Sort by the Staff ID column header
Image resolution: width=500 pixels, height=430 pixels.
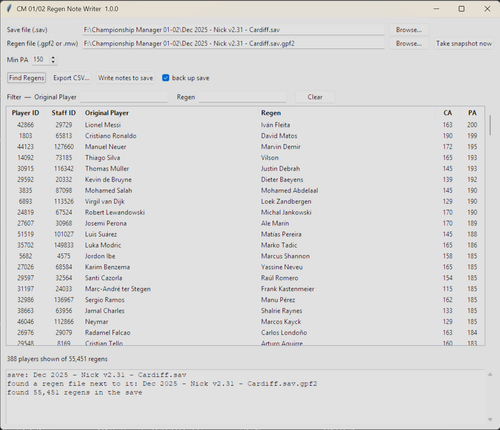(63, 113)
